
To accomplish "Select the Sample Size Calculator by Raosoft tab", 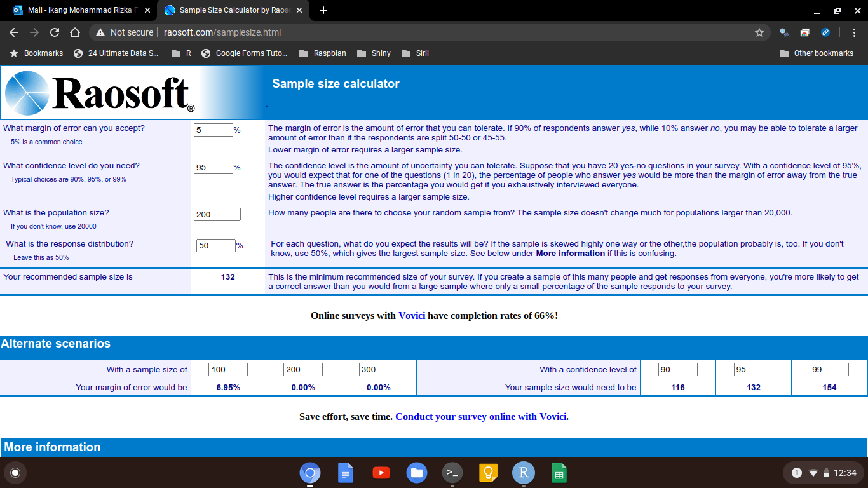I will (x=233, y=10).
